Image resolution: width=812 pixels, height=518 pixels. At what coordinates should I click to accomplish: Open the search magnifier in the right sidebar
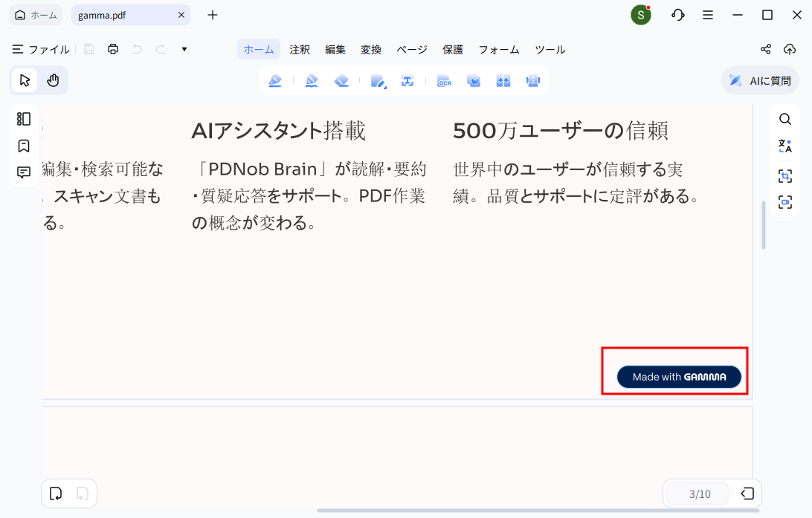coord(785,119)
